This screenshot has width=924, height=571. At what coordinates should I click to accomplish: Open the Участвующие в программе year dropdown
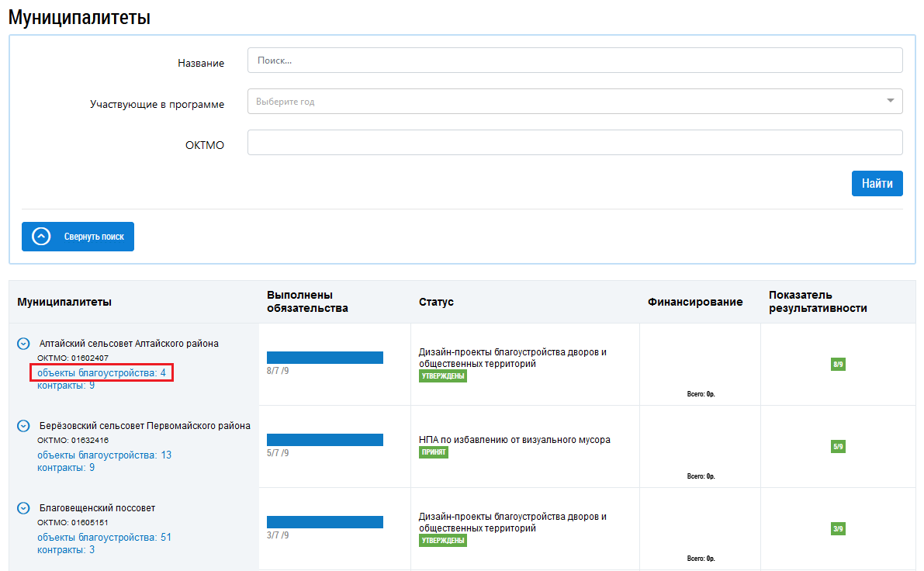coord(574,101)
